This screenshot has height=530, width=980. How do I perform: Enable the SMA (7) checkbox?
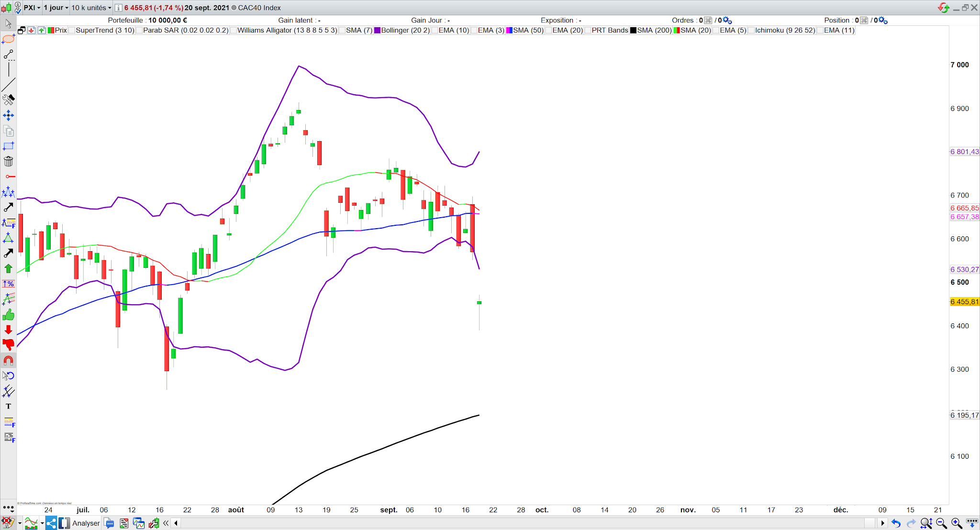click(342, 30)
